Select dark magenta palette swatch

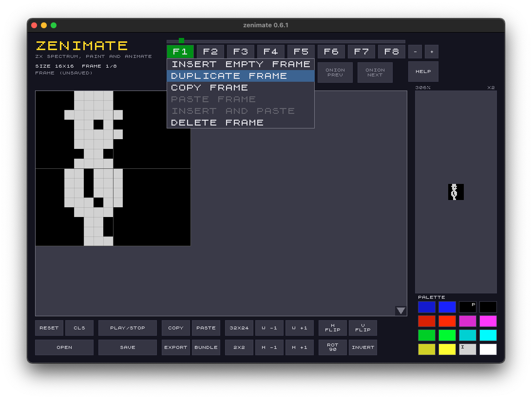click(x=468, y=321)
